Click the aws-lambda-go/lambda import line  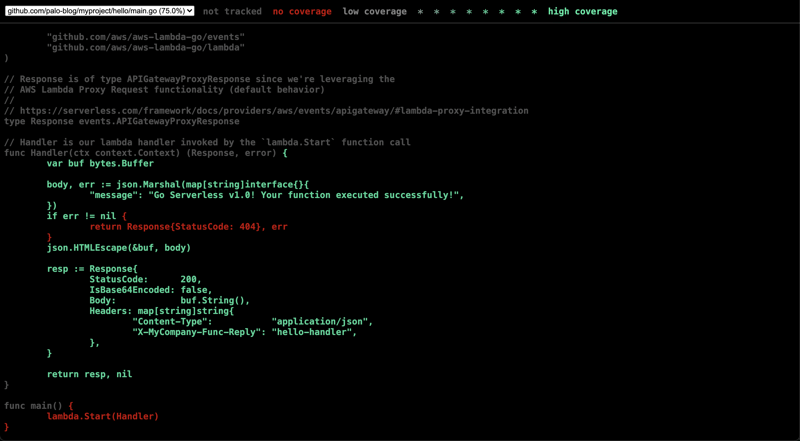coord(146,47)
